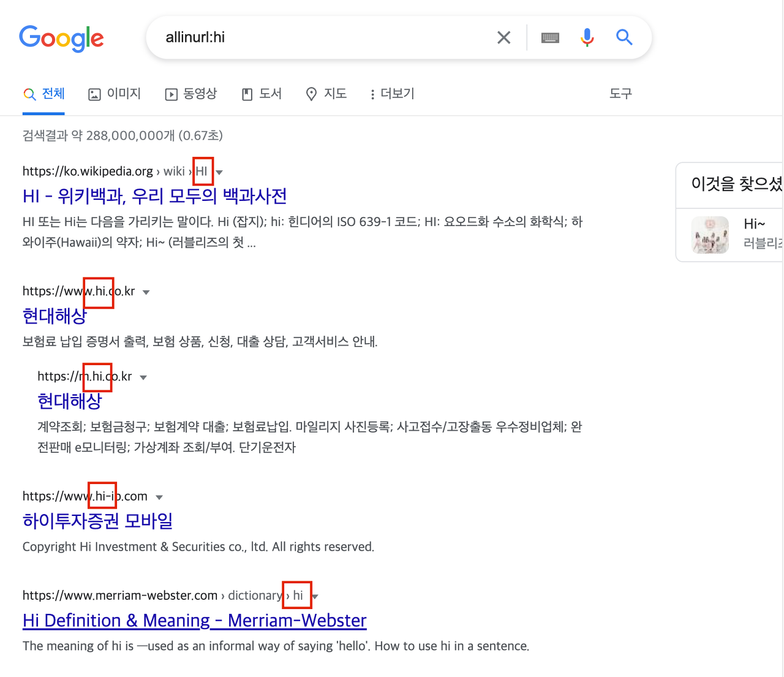Open 현대해상 result under www.hi.co.kr
Image resolution: width=784 pixels, height=677 pixels.
click(x=55, y=316)
